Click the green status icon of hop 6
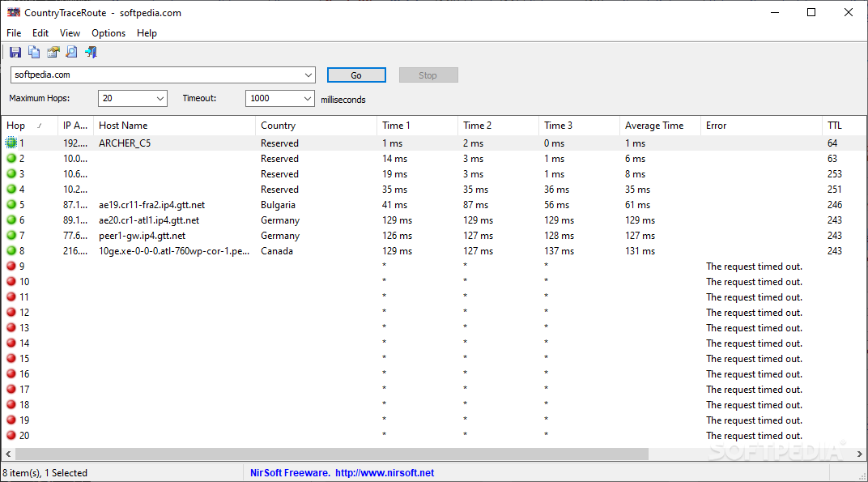 11,220
